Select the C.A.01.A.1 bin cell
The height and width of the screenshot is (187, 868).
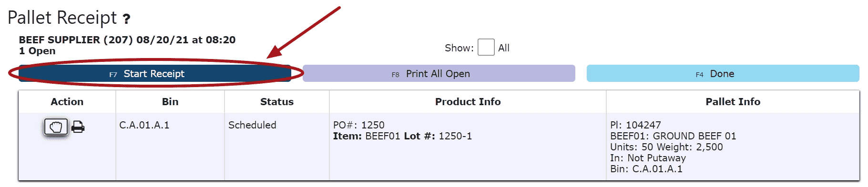pyautogui.click(x=170, y=147)
